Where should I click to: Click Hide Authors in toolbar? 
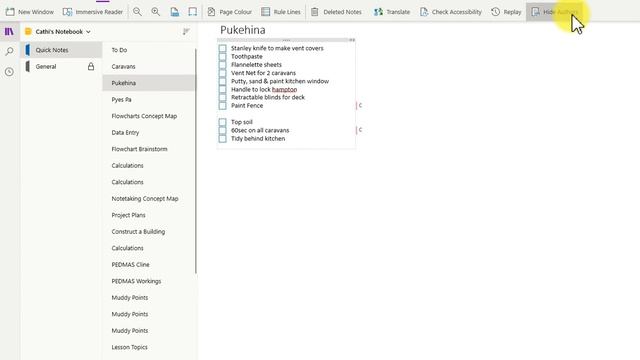click(555, 12)
